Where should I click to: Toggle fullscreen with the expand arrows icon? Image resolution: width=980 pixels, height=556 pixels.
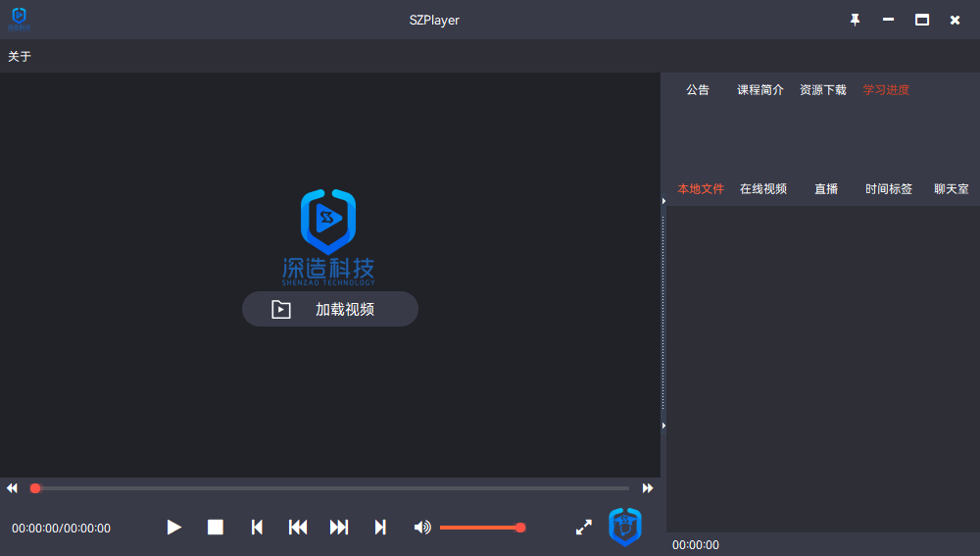584,528
